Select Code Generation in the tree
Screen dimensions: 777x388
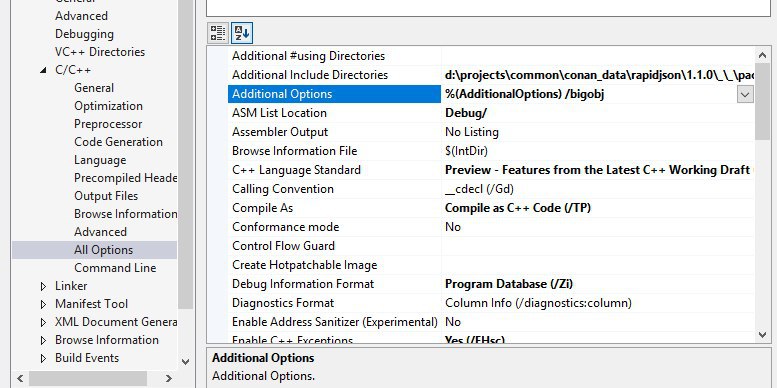pyautogui.click(x=118, y=142)
